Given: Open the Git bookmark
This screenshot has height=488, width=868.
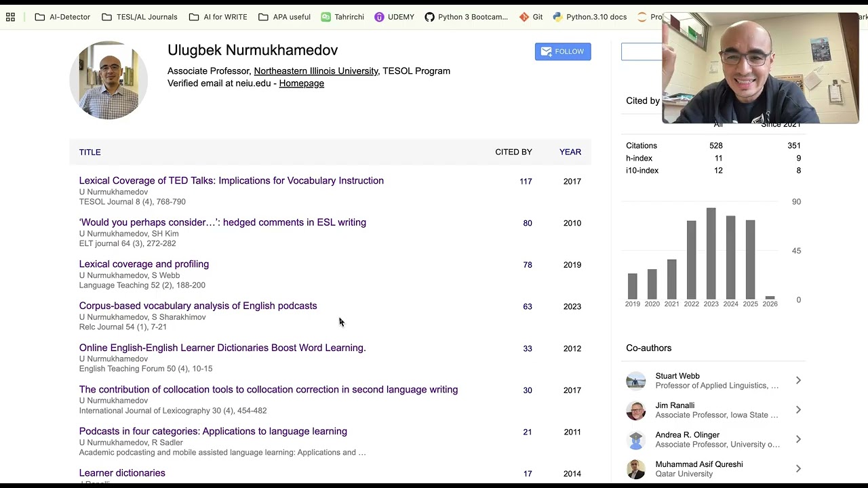Looking at the screenshot, I should tap(531, 17).
